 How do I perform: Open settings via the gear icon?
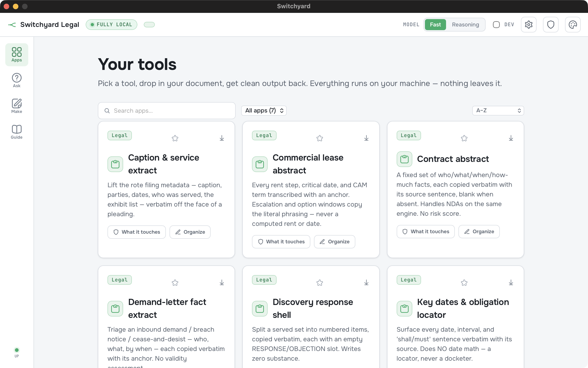[x=529, y=25]
